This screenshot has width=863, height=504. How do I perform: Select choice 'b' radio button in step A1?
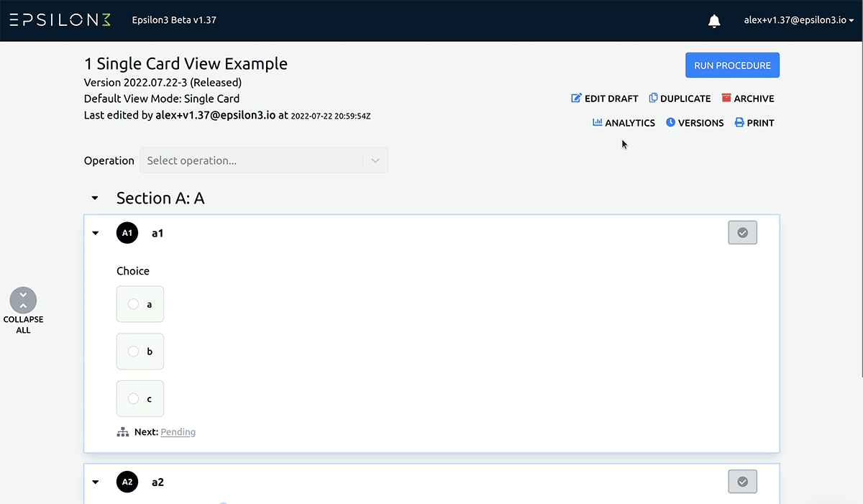pos(133,352)
